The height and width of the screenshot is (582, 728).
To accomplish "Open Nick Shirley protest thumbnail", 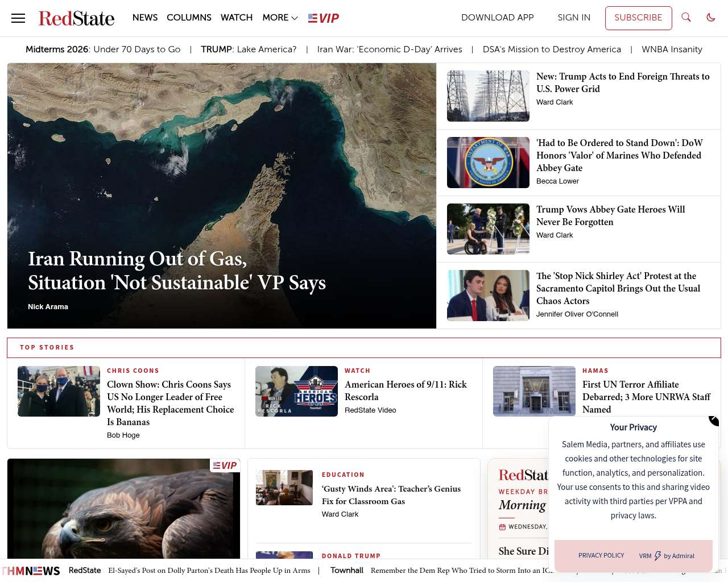I will (x=488, y=296).
